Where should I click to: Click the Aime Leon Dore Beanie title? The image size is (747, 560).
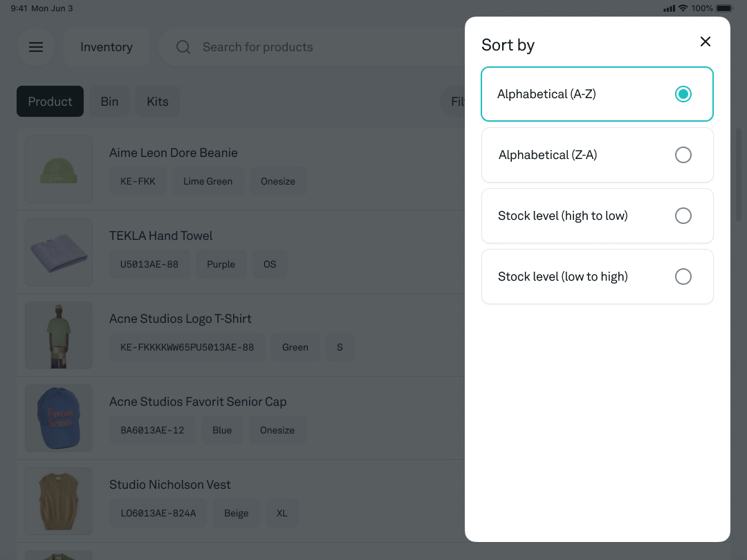(x=174, y=153)
